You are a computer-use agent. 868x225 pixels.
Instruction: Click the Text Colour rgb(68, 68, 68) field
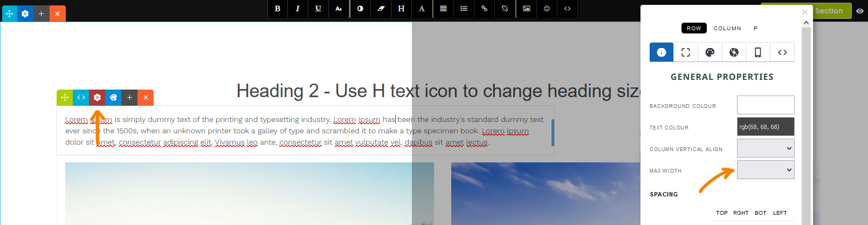[x=765, y=127]
